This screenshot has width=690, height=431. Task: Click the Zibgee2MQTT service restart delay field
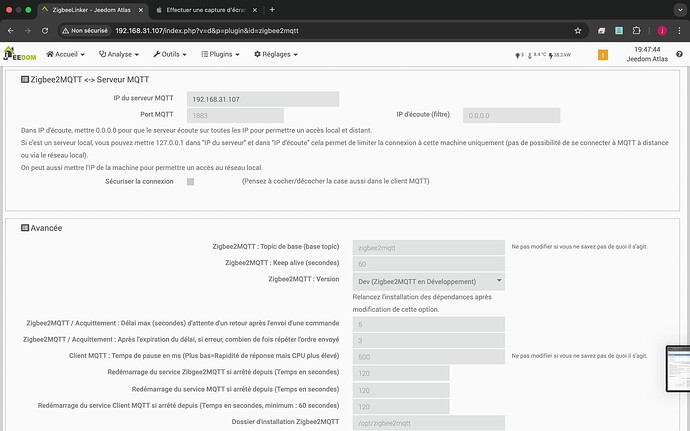(401, 373)
